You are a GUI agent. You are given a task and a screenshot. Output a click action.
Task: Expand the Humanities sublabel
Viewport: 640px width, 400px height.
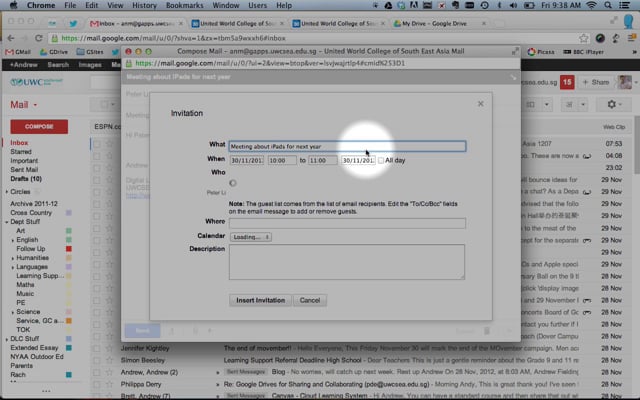(13, 258)
